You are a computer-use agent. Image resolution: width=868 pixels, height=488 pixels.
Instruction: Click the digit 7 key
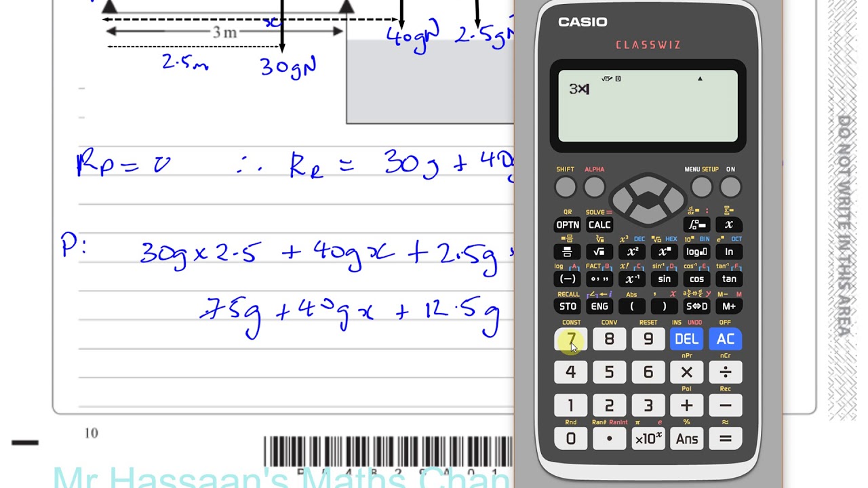[570, 339]
